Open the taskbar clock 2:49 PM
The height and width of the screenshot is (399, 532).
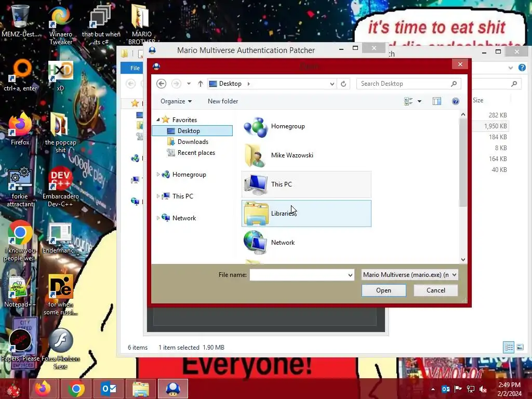(509, 389)
